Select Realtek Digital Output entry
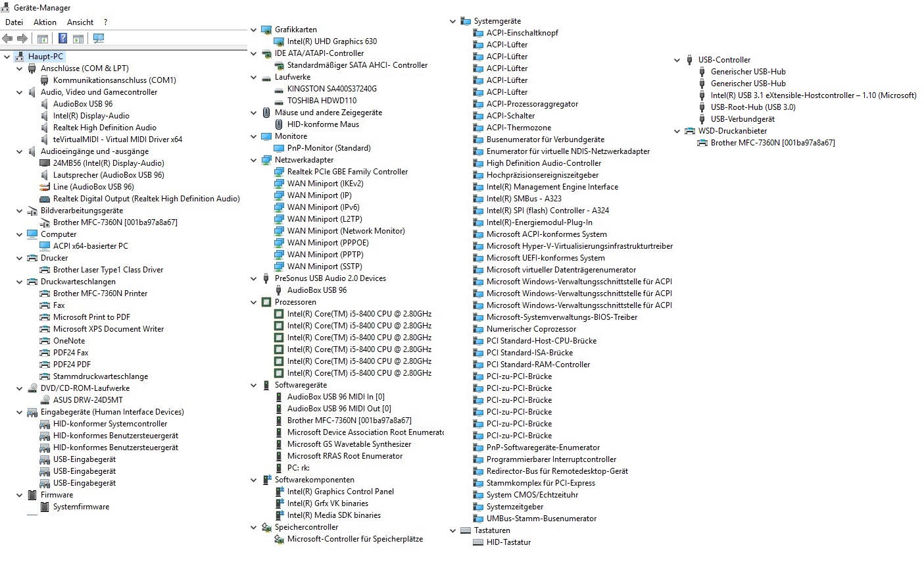Image resolution: width=924 pixels, height=562 pixels. click(146, 199)
